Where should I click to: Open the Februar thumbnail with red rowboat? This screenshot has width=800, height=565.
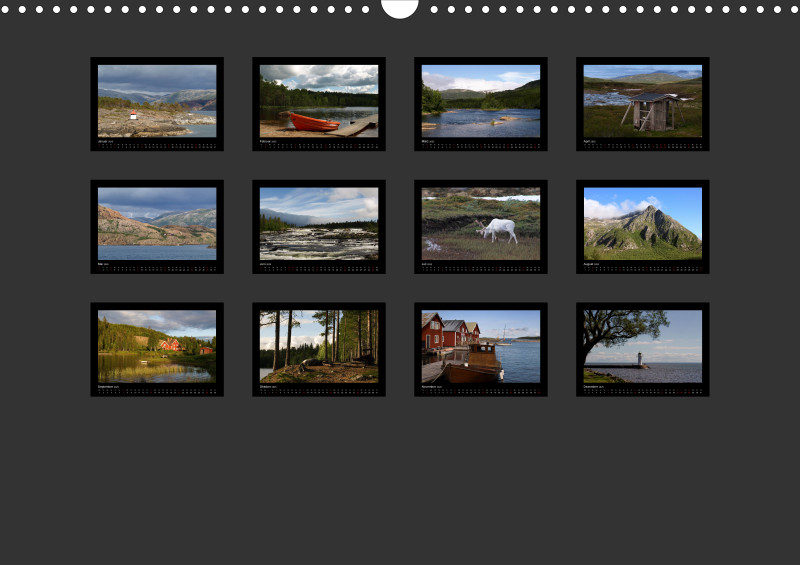pos(319,104)
